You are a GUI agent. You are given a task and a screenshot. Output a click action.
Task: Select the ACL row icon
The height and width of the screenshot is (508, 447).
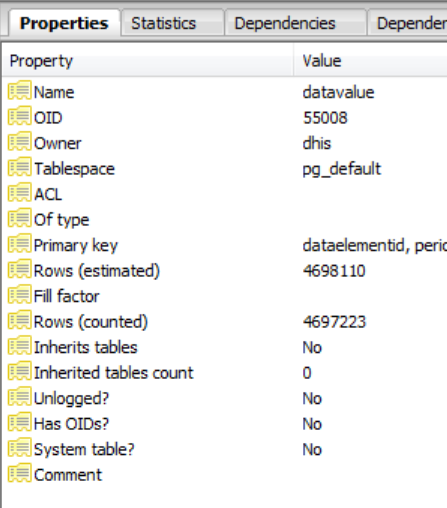[20, 193]
